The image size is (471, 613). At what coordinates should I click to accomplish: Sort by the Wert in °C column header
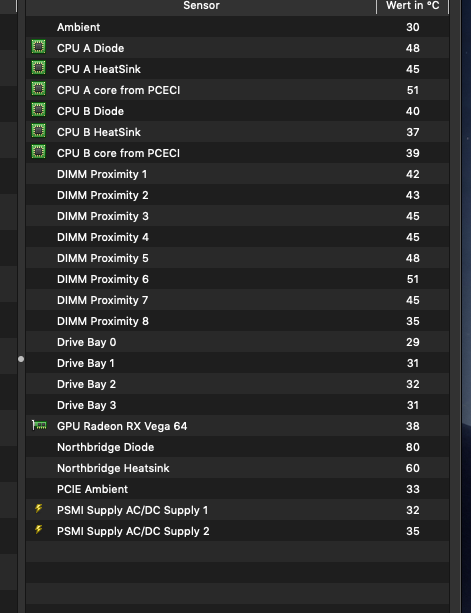tap(413, 6)
